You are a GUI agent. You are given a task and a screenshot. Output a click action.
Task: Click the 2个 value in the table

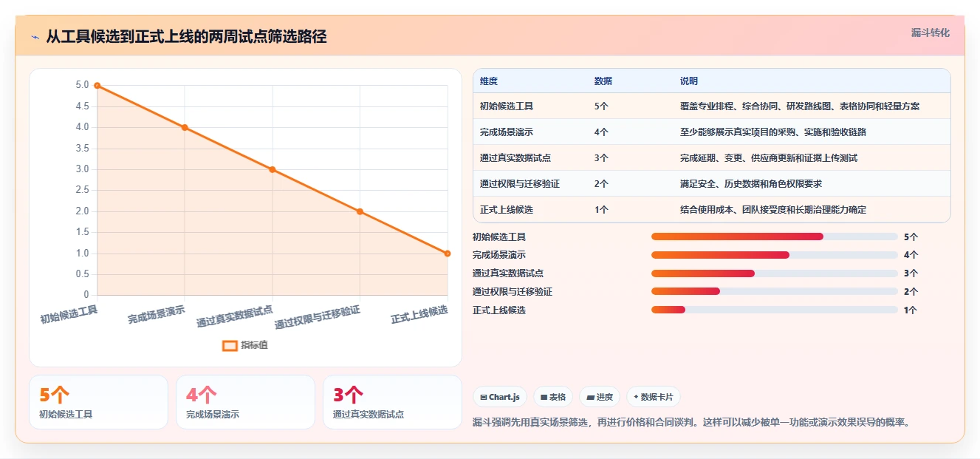coord(602,184)
